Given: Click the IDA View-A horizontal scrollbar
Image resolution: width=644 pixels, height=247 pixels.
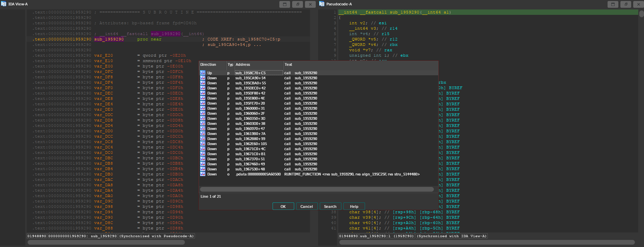Looking at the screenshot, I should (106, 242).
